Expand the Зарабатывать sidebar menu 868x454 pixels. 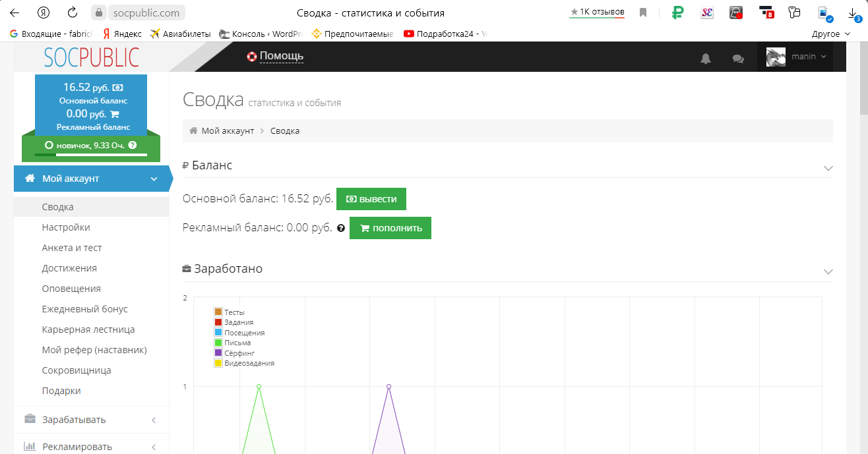[x=92, y=420]
